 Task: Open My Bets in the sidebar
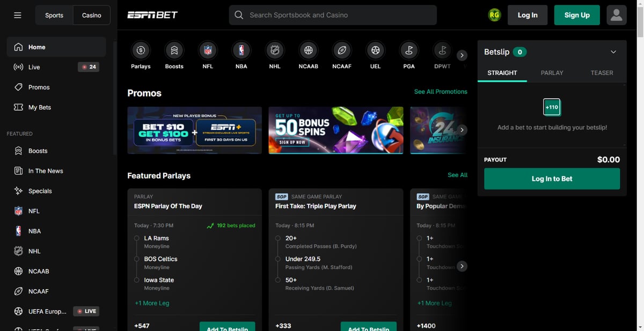[56, 107]
